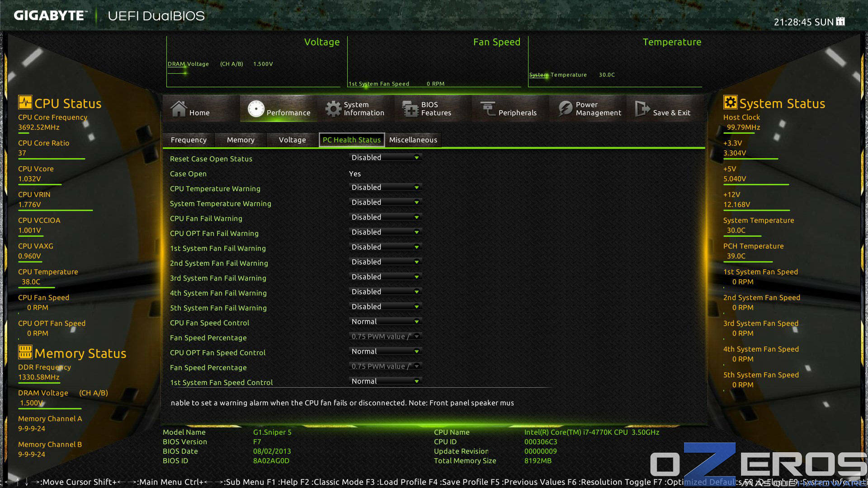
Task: Click the DRAM Voltage graph entry
Action: pos(220,64)
